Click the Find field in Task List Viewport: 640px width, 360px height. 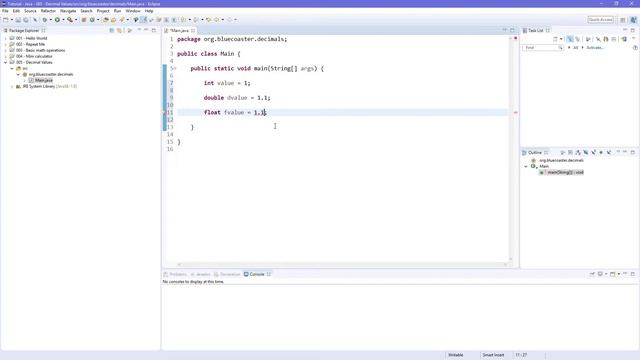coord(542,48)
